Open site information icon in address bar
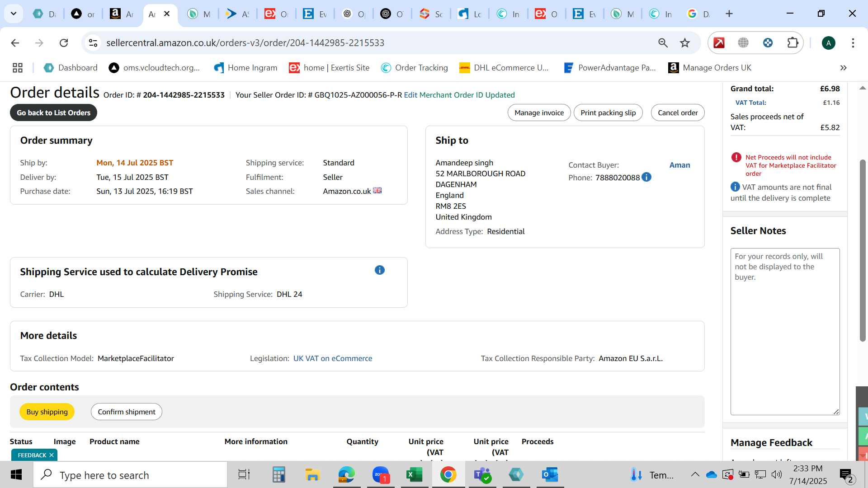Screen dimensions: 868x488 coord(93,43)
